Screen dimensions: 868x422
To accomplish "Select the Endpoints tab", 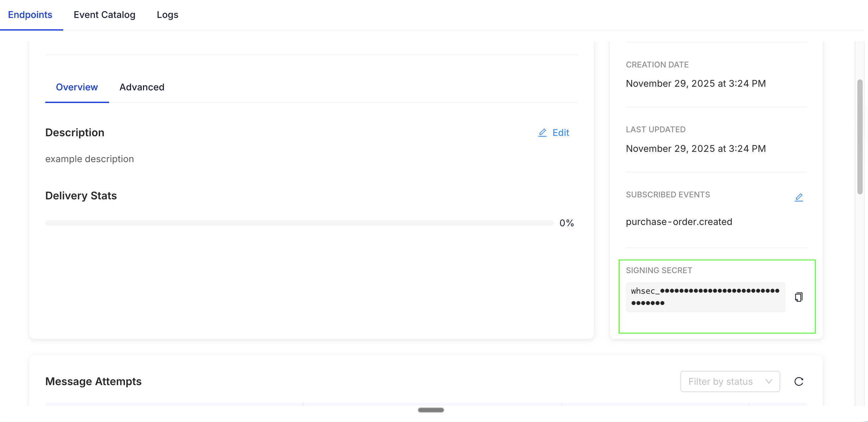I will [30, 15].
